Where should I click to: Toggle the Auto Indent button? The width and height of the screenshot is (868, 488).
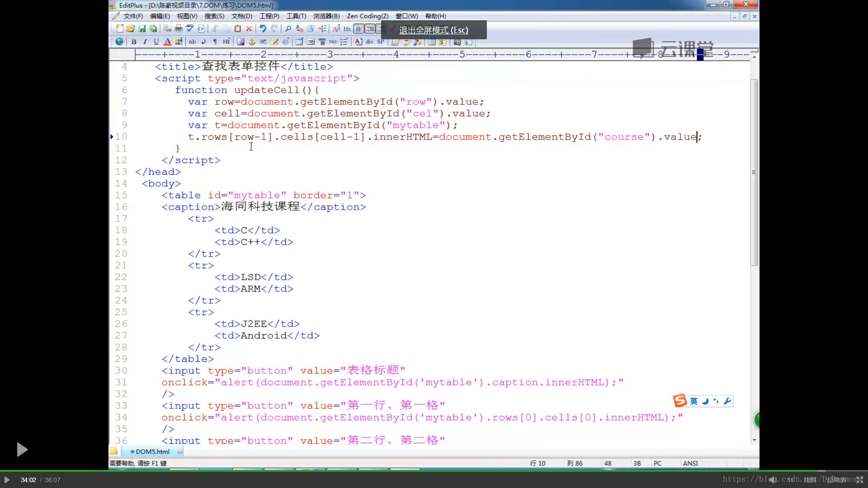click(x=370, y=29)
